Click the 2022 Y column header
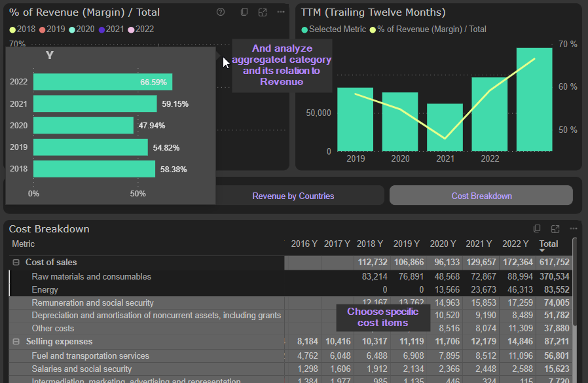This screenshot has height=383, width=588. 515,244
